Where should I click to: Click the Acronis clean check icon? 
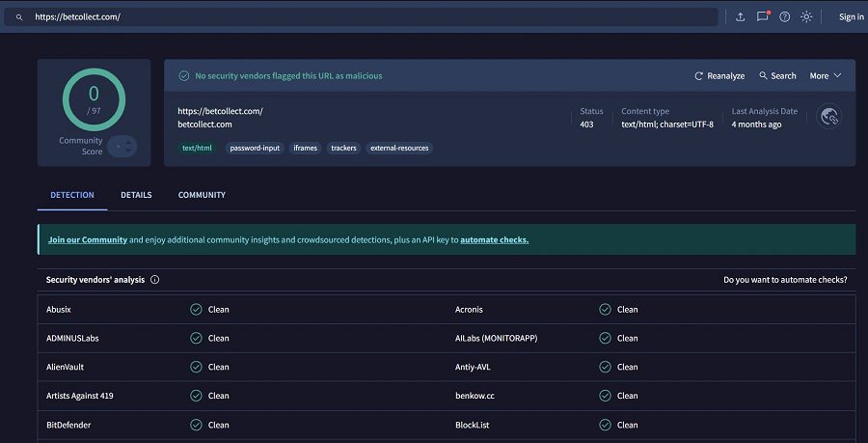tap(605, 310)
